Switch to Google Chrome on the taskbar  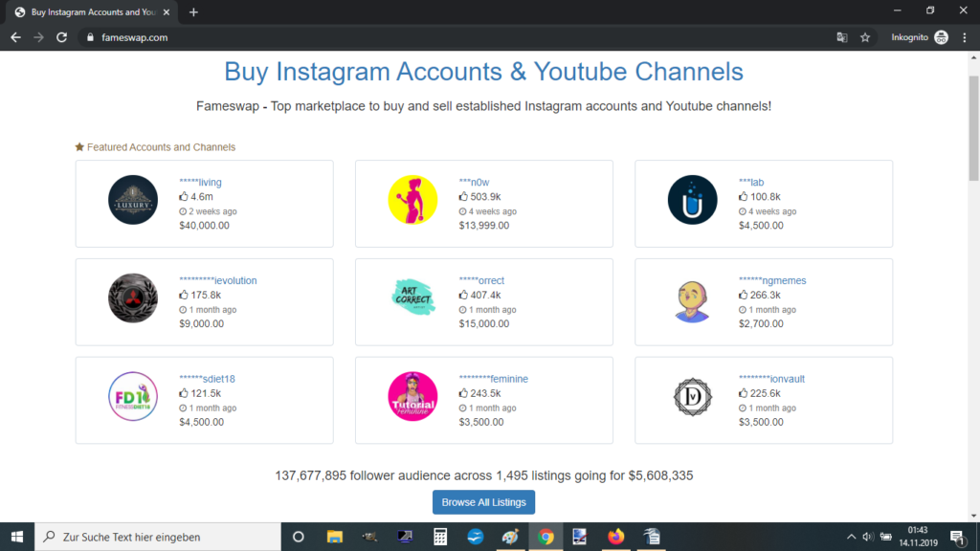(x=546, y=537)
